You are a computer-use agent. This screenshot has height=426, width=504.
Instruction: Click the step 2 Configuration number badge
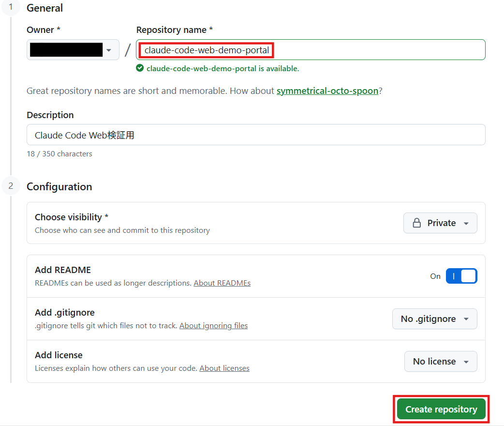click(11, 186)
